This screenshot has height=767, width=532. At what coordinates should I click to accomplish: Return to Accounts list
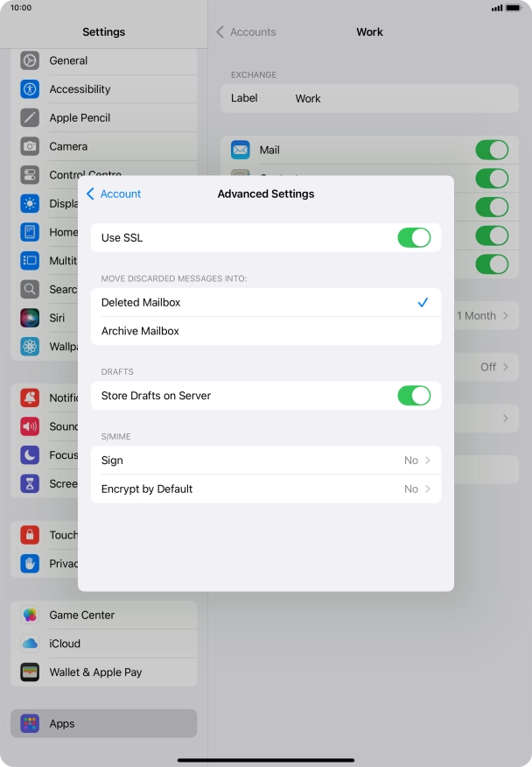(x=246, y=32)
